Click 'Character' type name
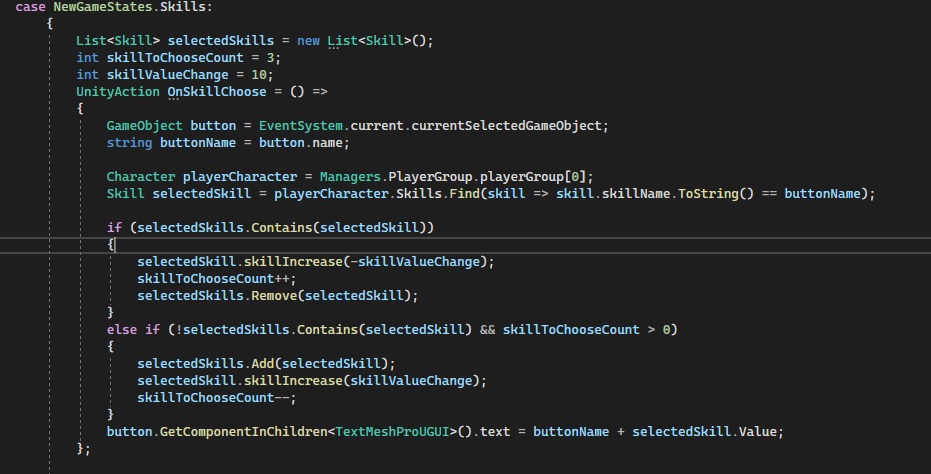This screenshot has height=474, width=931. point(141,177)
